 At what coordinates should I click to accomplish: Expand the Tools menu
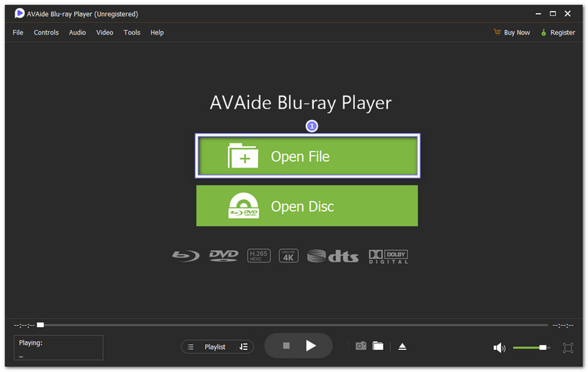click(x=132, y=32)
